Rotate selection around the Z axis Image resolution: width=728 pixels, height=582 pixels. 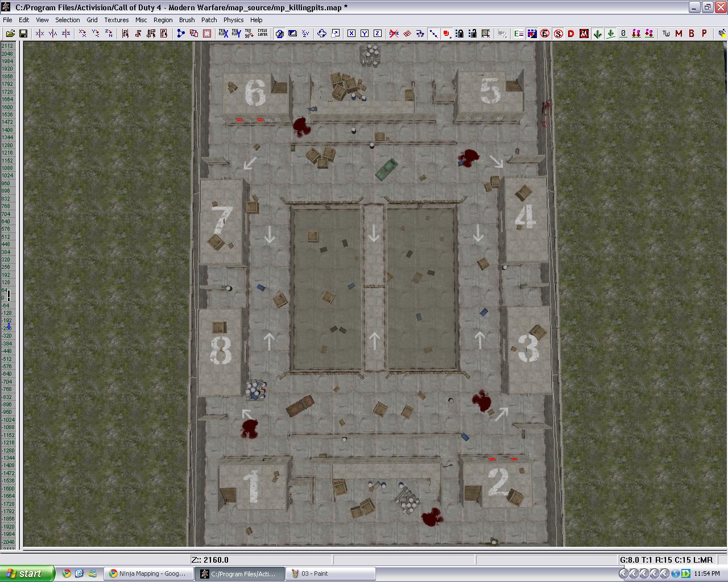[109, 34]
